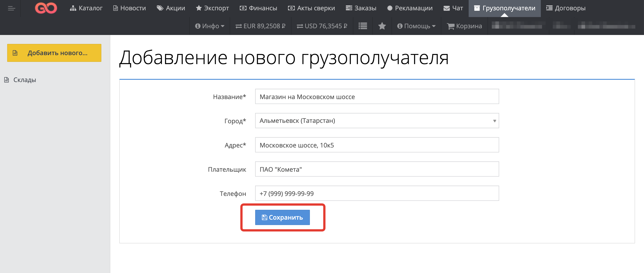Open Чат with envelope icon
This screenshot has width=644, height=273.
coord(453,8)
